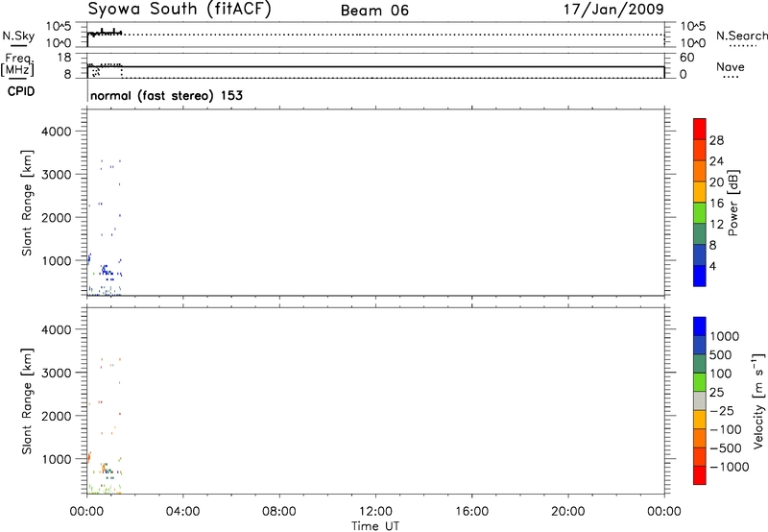Click the 'Time UT' axis title
This screenshot has width=768, height=532.
click(x=375, y=526)
